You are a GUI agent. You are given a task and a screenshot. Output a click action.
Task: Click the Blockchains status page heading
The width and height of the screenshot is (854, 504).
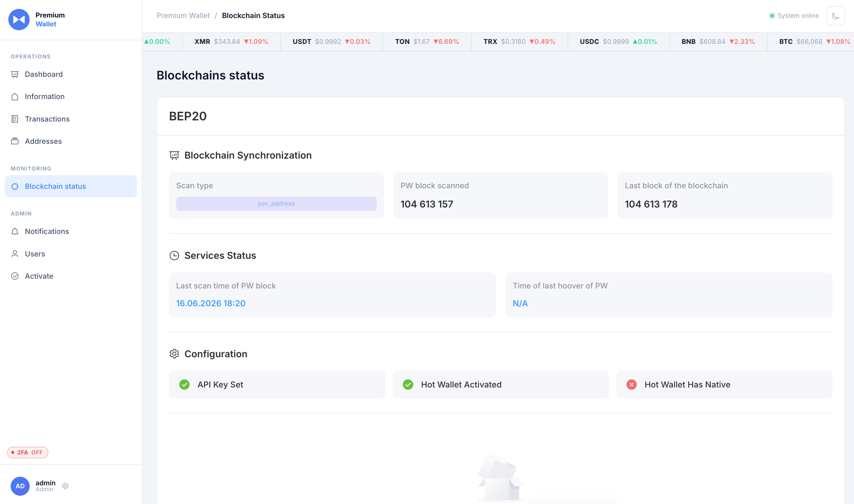[210, 75]
